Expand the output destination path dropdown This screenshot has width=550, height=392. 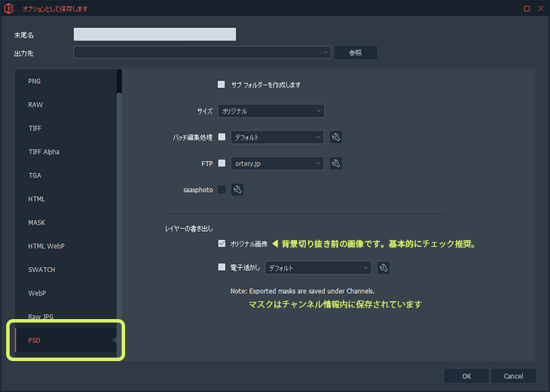click(x=325, y=52)
